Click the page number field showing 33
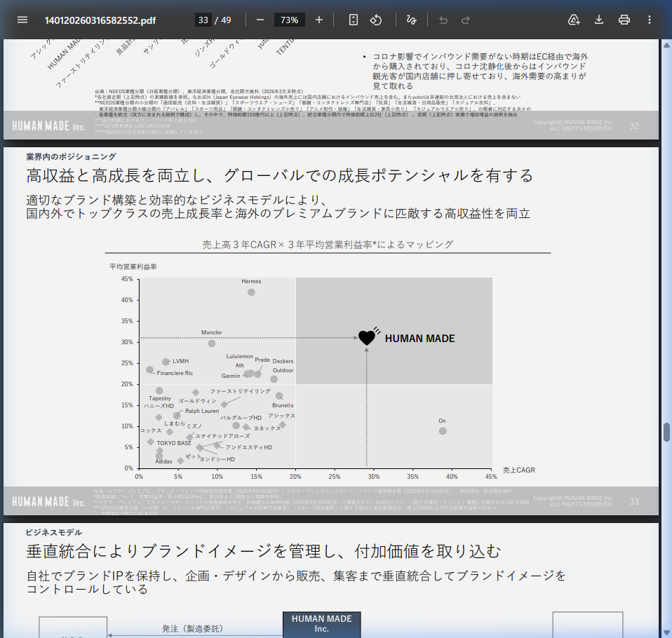This screenshot has height=638, width=672. pyautogui.click(x=203, y=20)
